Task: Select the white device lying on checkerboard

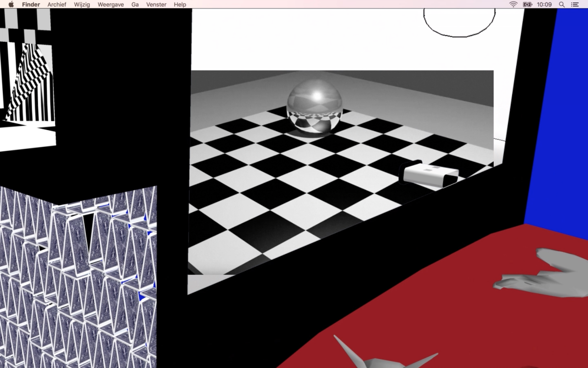Action: 429,174
